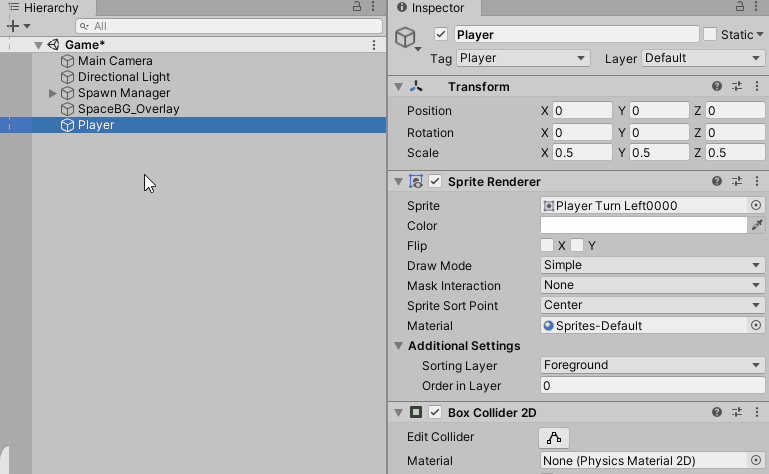Collapse the Game scene foldout
This screenshot has height=474, width=769.
pyautogui.click(x=38, y=45)
